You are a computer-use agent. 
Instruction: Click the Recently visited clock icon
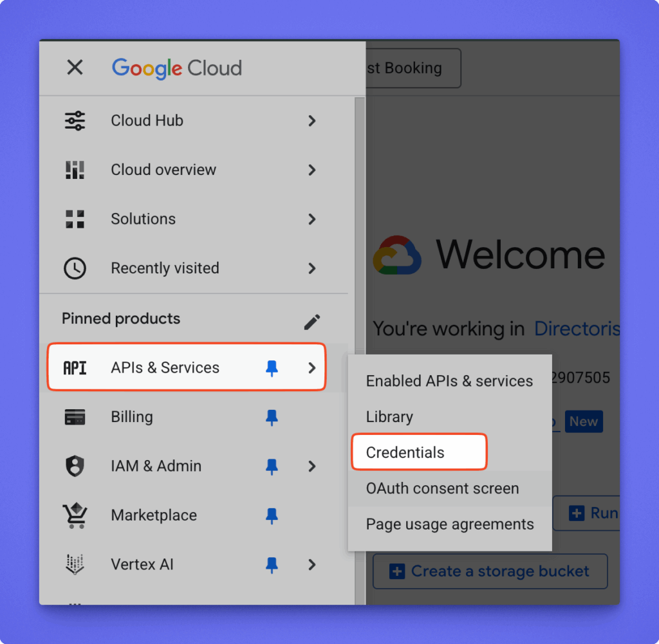click(x=75, y=268)
